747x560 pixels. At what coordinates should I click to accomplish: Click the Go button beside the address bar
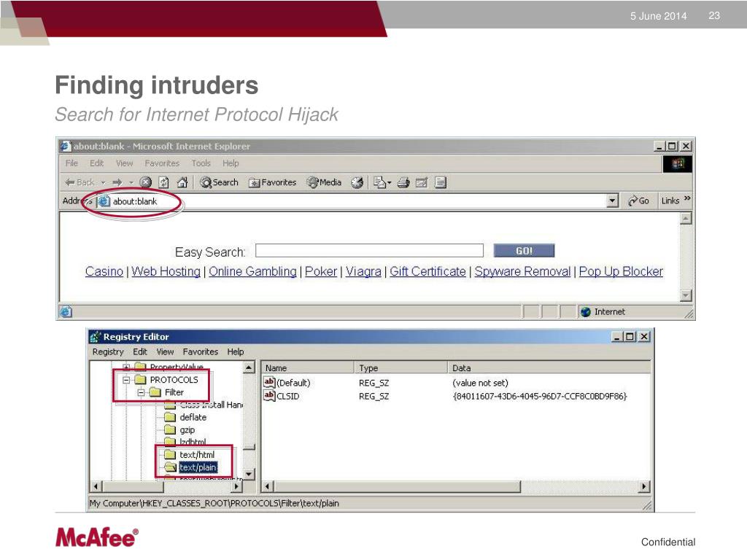(638, 201)
